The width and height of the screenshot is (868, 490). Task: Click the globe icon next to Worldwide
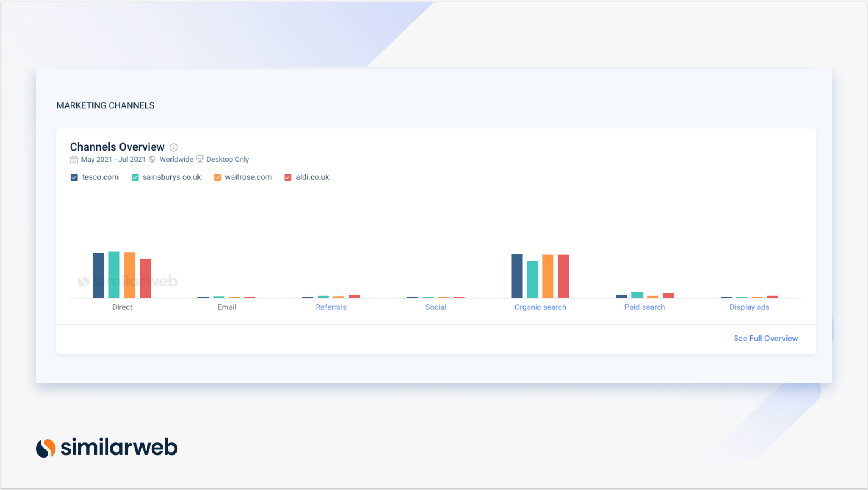point(152,159)
